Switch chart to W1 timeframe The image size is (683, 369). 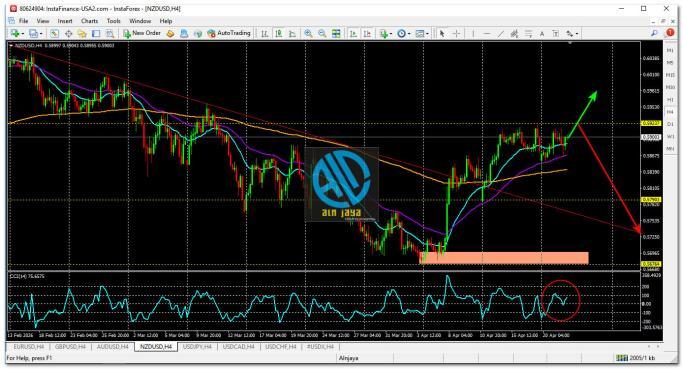[670, 136]
